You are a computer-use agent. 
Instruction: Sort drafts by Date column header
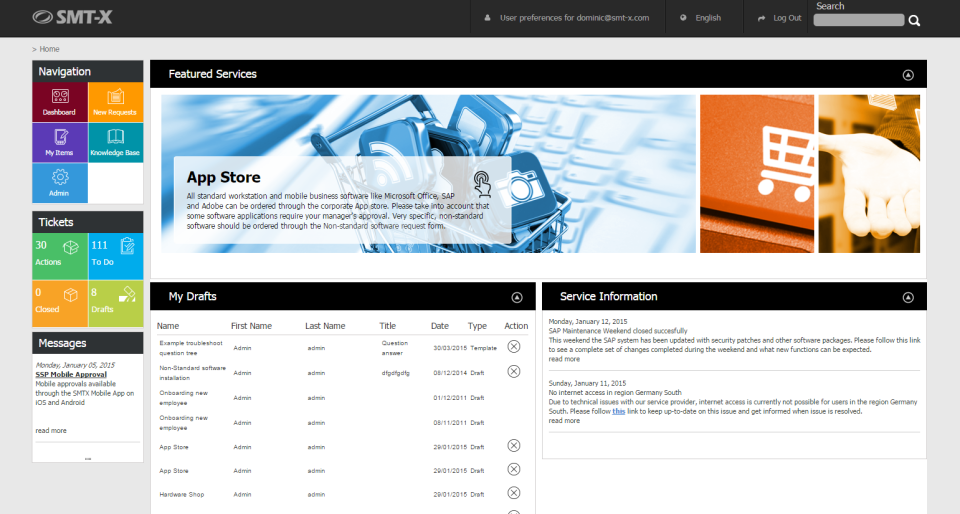[x=440, y=326]
